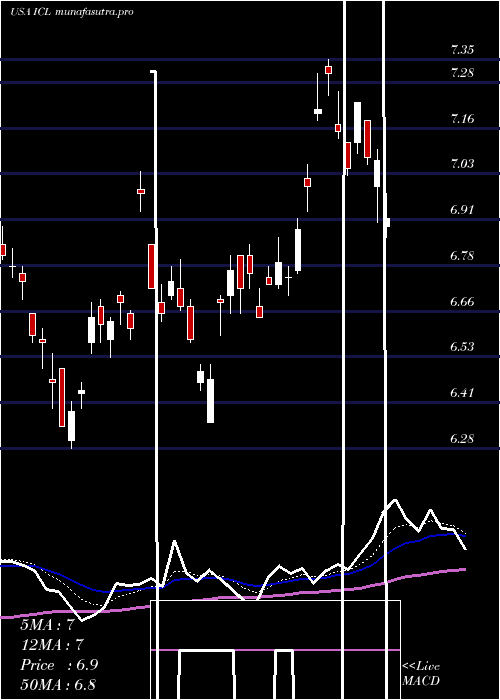
Task: Click the '50MA : 6.8' indicator text
Action: pyautogui.click(x=58, y=684)
